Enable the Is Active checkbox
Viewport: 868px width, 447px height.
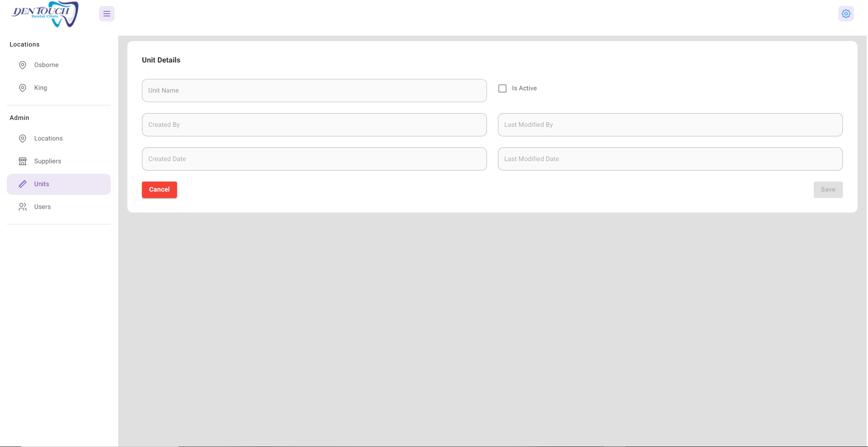[x=502, y=88]
